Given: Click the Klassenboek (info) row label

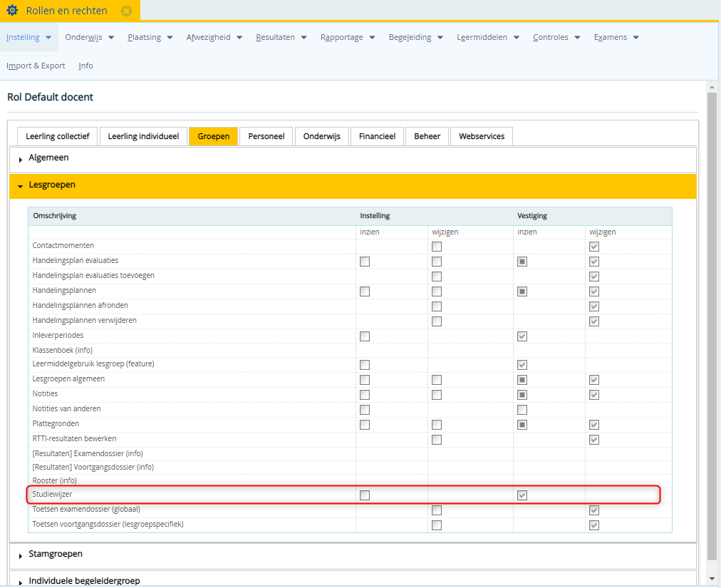Looking at the screenshot, I should (63, 350).
